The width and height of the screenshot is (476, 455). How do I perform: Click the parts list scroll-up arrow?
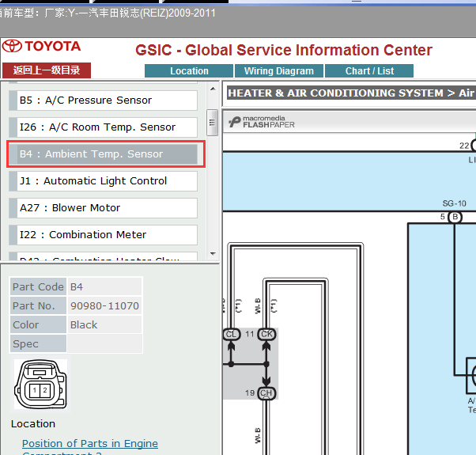(x=213, y=89)
